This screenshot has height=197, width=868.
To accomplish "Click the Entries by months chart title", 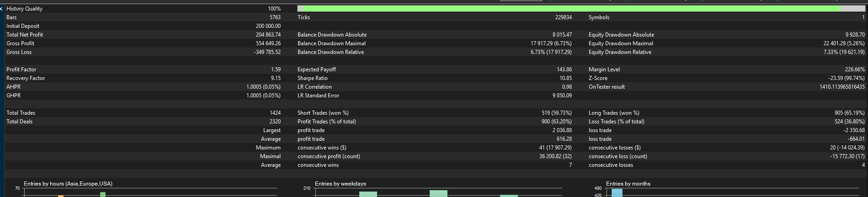I will click(628, 184).
